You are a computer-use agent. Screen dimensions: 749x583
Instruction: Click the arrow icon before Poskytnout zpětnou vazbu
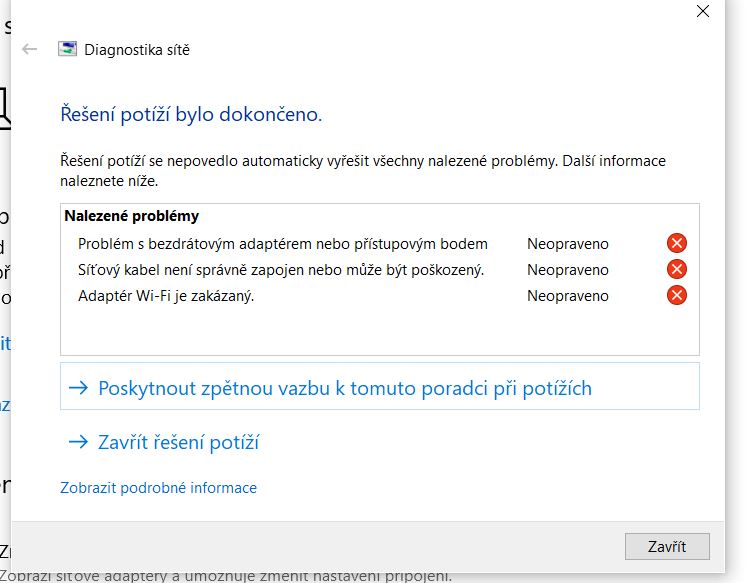click(78, 388)
